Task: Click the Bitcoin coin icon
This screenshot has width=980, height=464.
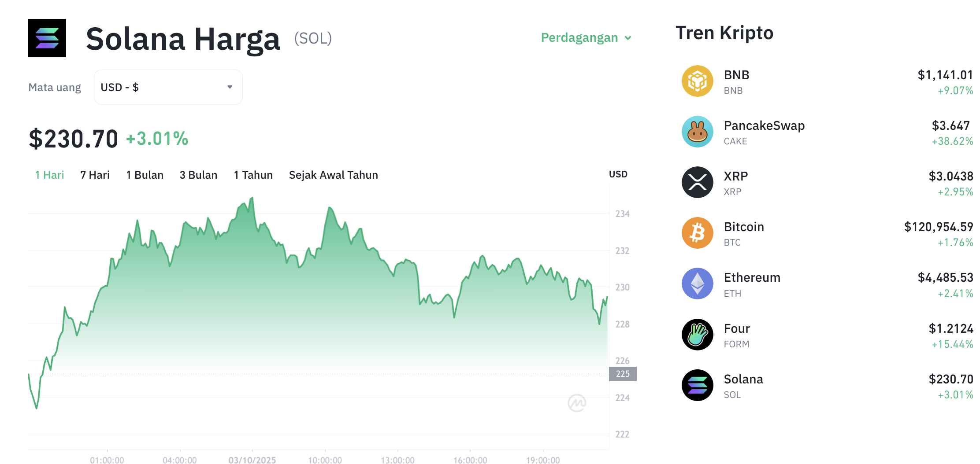Action: (697, 233)
